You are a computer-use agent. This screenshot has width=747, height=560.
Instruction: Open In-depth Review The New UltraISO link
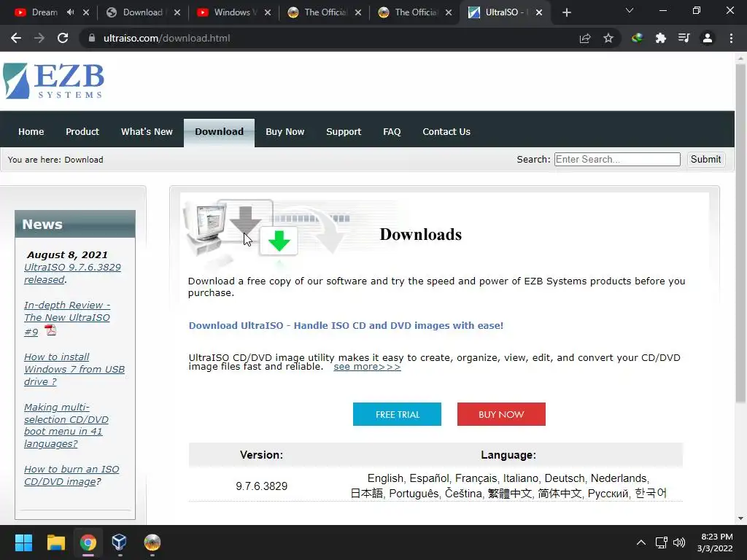click(x=67, y=318)
